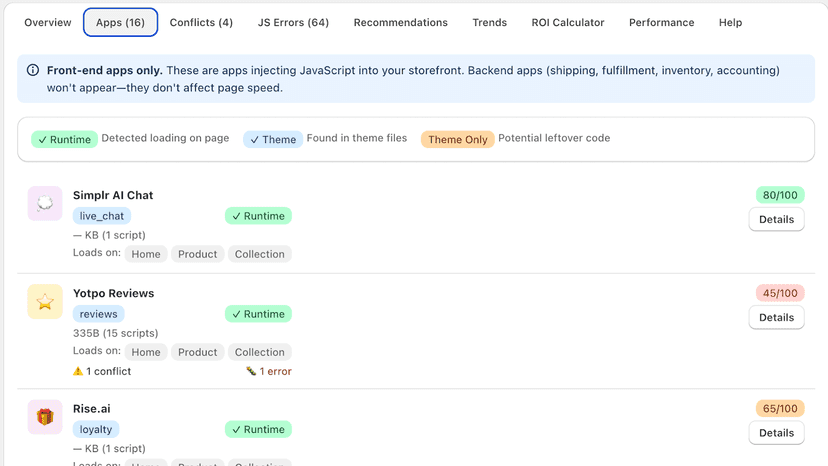Click Simplr AI Chat's Runtime badge
828x466 pixels.
click(258, 216)
